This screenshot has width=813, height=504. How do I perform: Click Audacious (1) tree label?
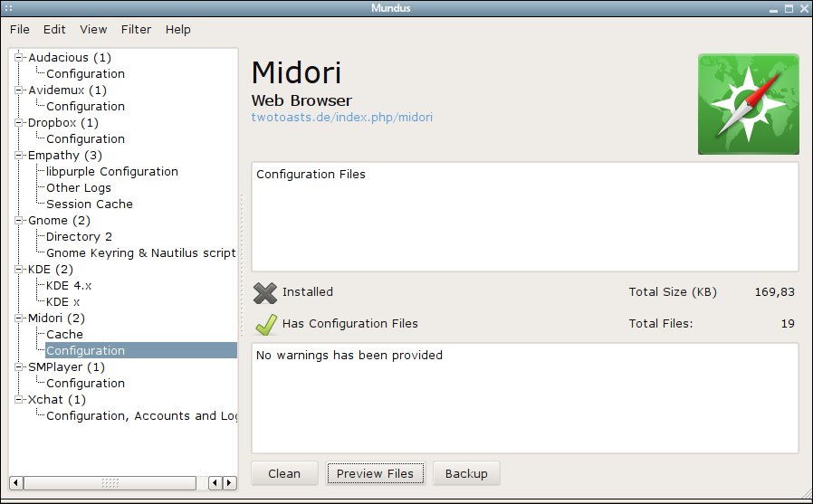coord(70,58)
